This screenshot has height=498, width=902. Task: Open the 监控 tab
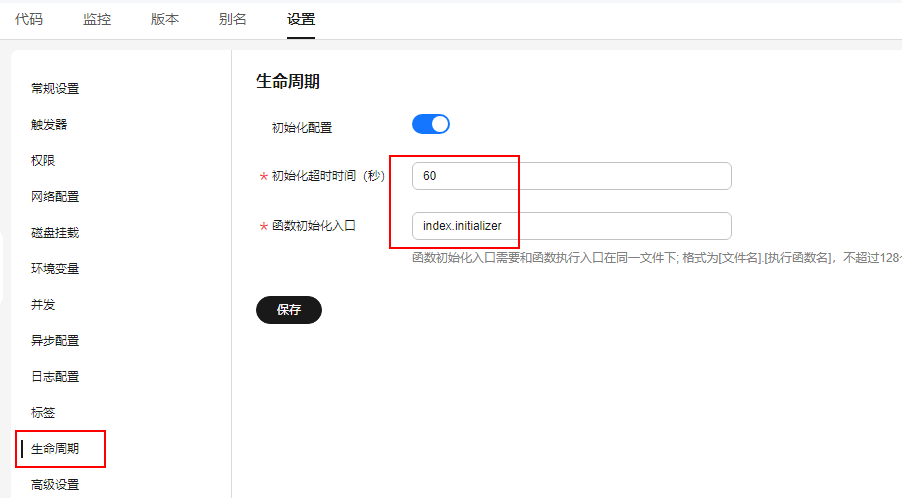(x=97, y=19)
